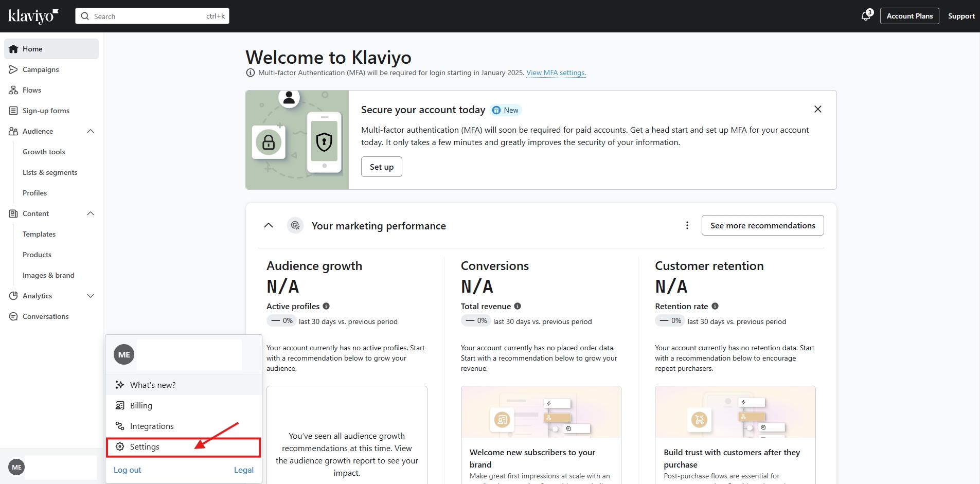Click the Account Plans button
980x484 pixels.
click(910, 16)
